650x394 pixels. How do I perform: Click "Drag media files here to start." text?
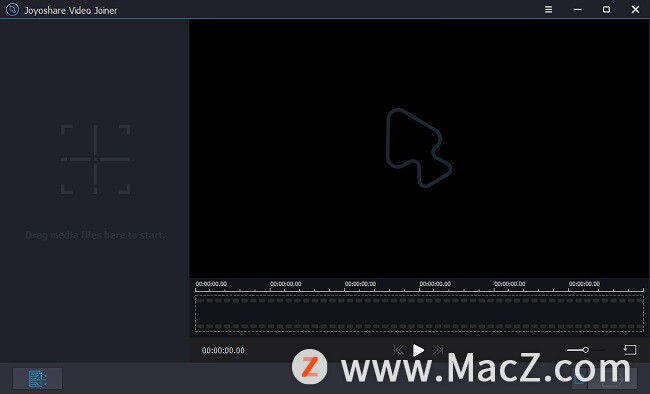pyautogui.click(x=95, y=235)
